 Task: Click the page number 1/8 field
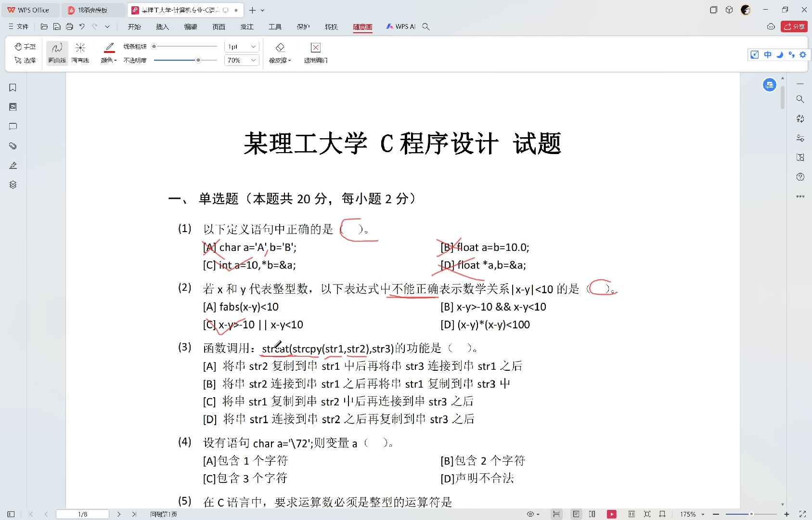pos(82,514)
